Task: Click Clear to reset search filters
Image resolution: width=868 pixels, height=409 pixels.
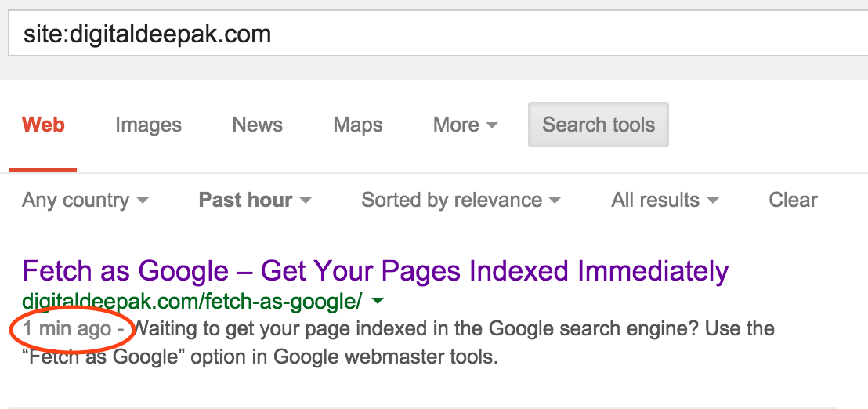Action: 793,200
